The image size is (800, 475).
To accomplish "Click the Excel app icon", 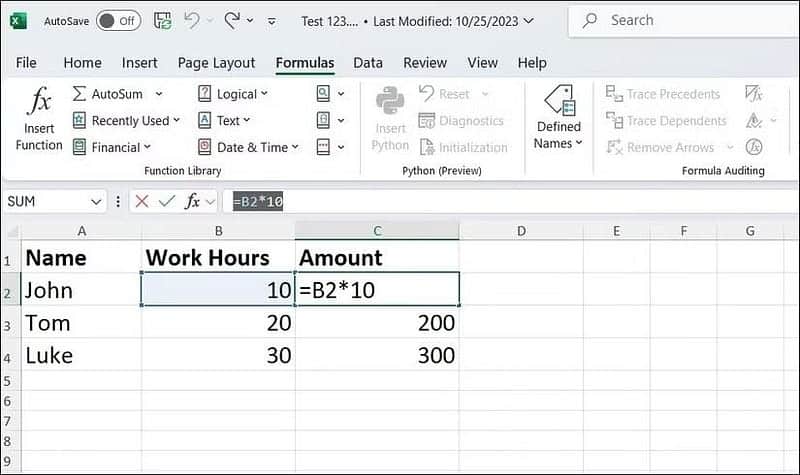I will (x=18, y=21).
